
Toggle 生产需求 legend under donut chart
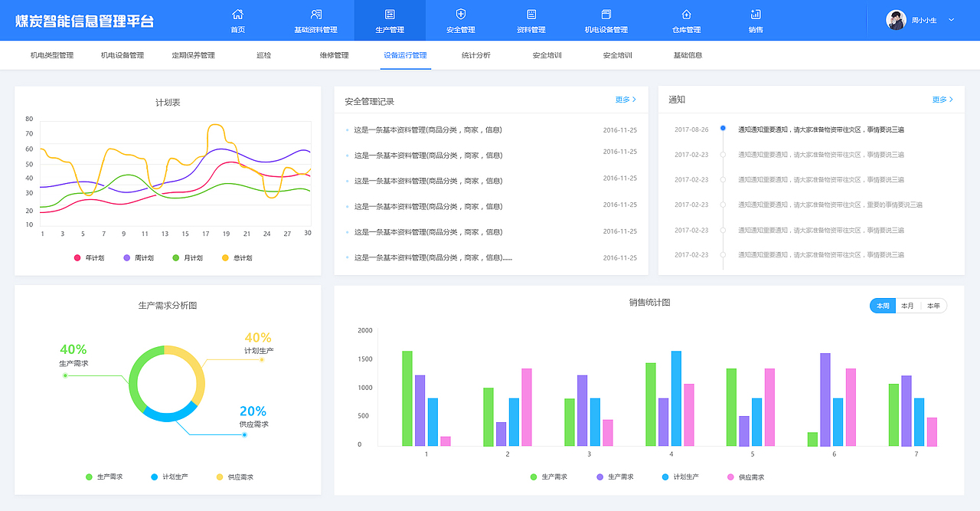[x=104, y=477]
